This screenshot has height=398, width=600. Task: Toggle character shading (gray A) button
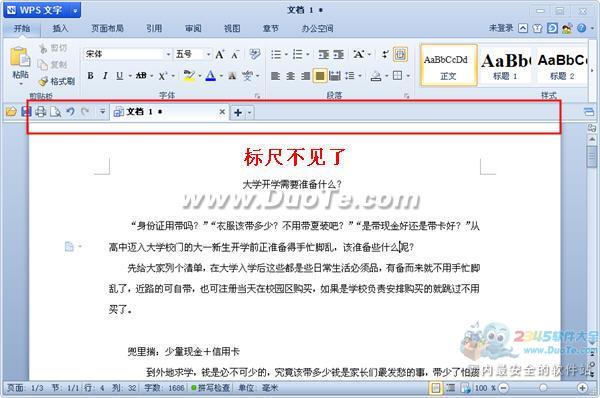tap(232, 76)
